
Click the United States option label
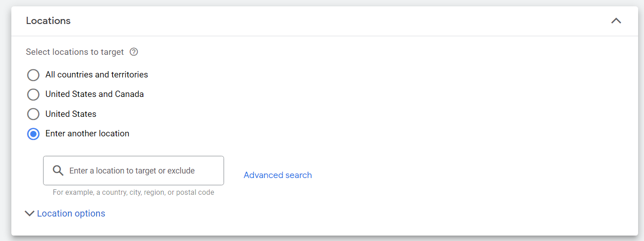coord(71,114)
